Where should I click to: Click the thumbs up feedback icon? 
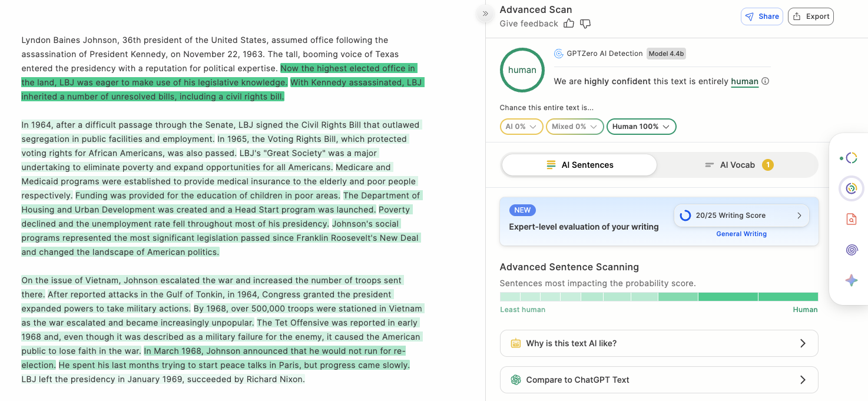[x=569, y=24]
